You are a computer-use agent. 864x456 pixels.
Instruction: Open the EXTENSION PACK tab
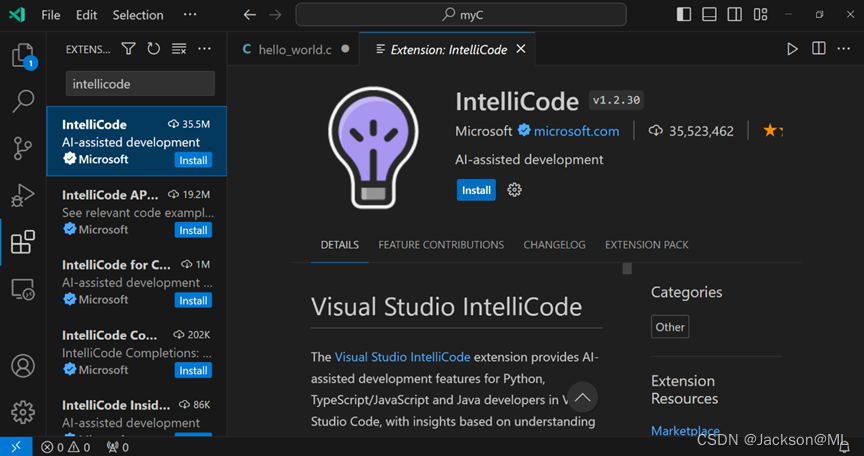[x=646, y=245]
